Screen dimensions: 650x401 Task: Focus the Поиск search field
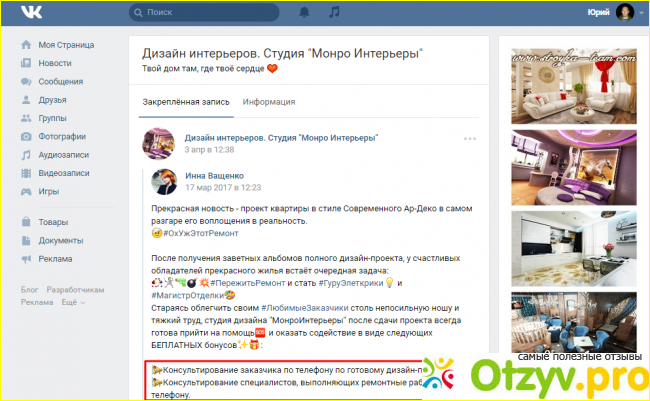pyautogui.click(x=204, y=12)
